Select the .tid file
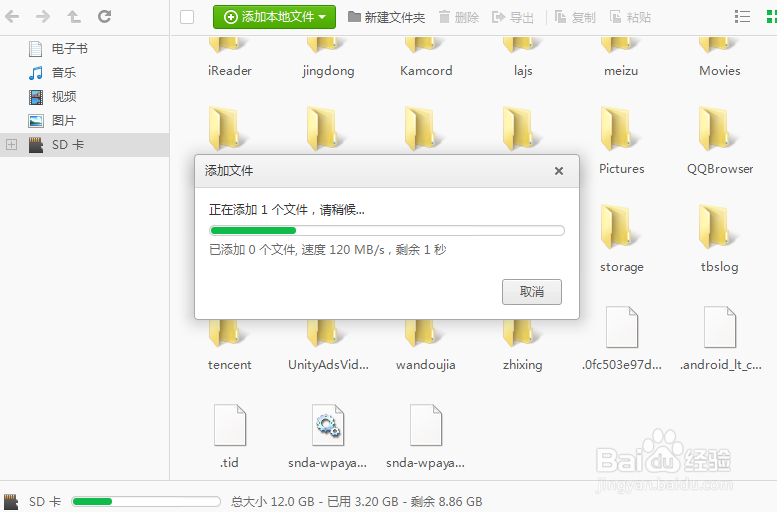This screenshot has width=777, height=512. [x=229, y=435]
